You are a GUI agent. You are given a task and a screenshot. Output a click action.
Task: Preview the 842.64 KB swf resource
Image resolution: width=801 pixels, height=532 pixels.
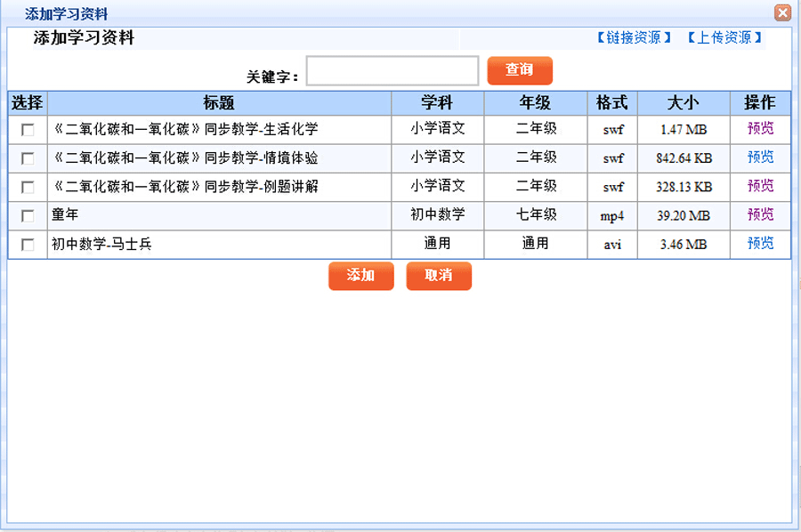[760, 157]
